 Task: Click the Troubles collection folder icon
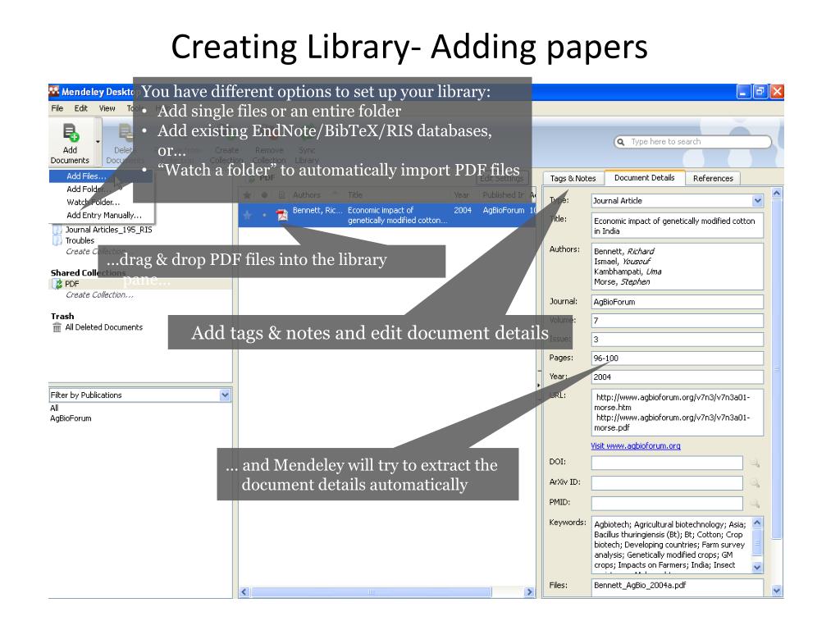point(57,240)
